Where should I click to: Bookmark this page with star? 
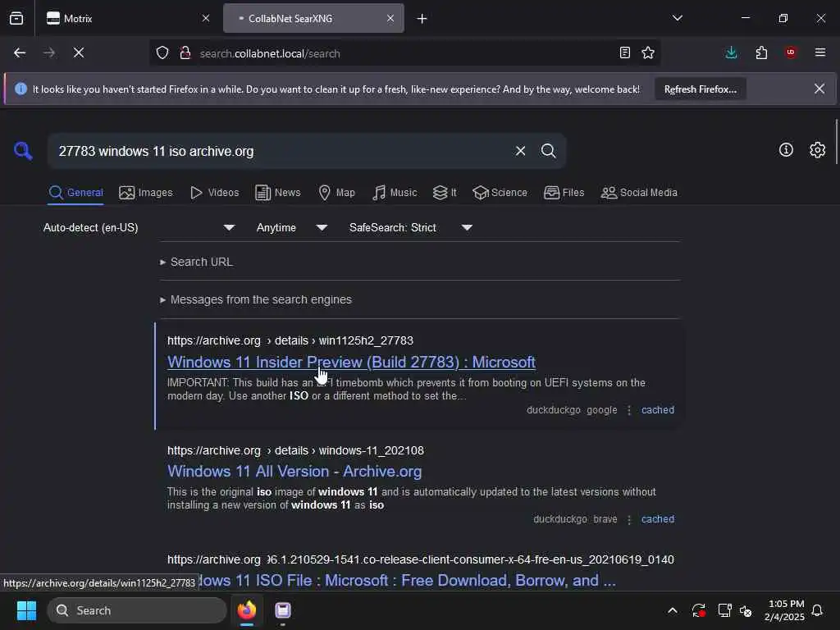click(x=648, y=52)
